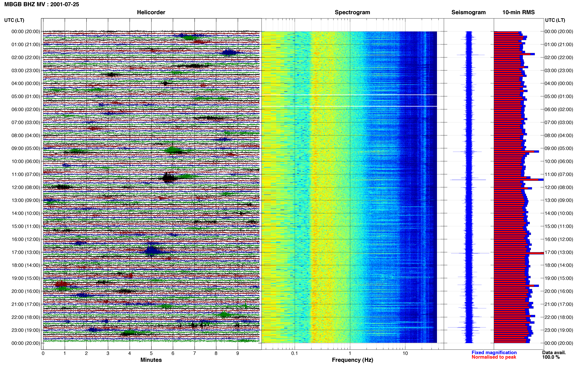Click the left time label '18:00 (14:00)'
This screenshot has height=368, width=588.
26,265
